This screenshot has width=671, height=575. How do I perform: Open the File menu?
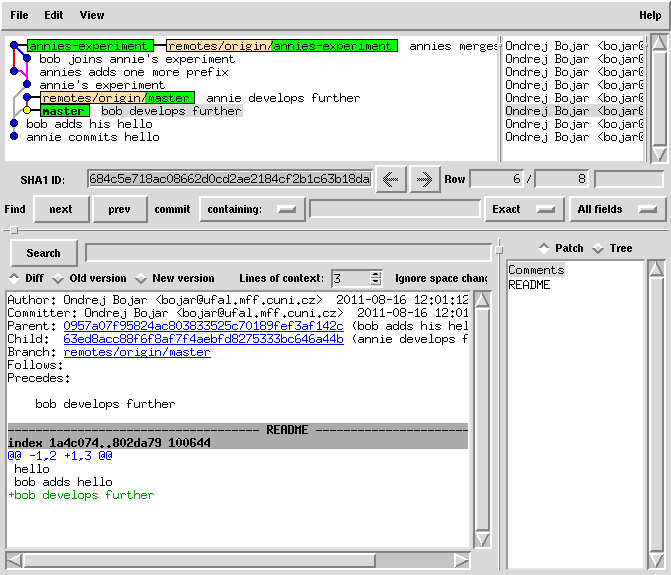[19, 15]
